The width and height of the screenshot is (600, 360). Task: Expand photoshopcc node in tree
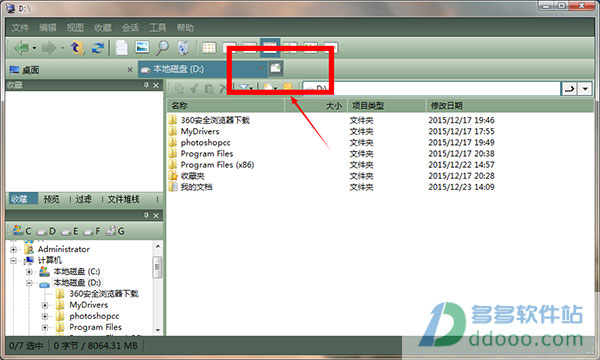[x=45, y=316]
